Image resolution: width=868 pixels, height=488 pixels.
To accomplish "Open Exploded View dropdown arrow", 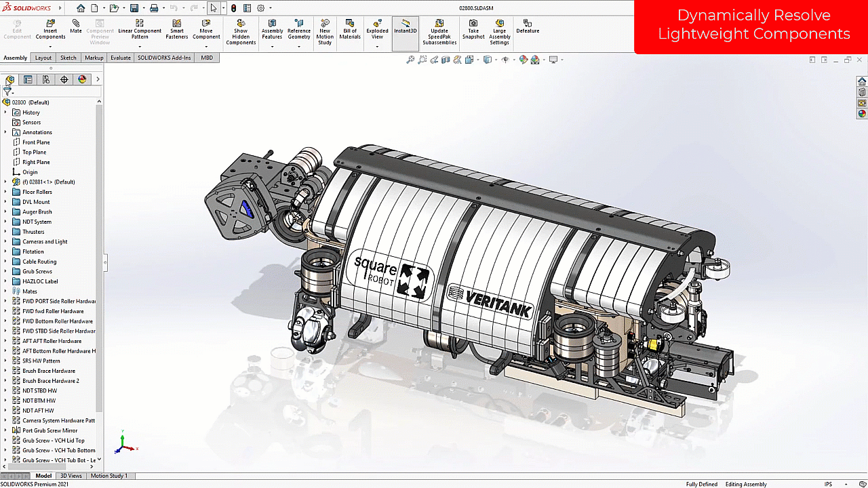I will coord(377,46).
